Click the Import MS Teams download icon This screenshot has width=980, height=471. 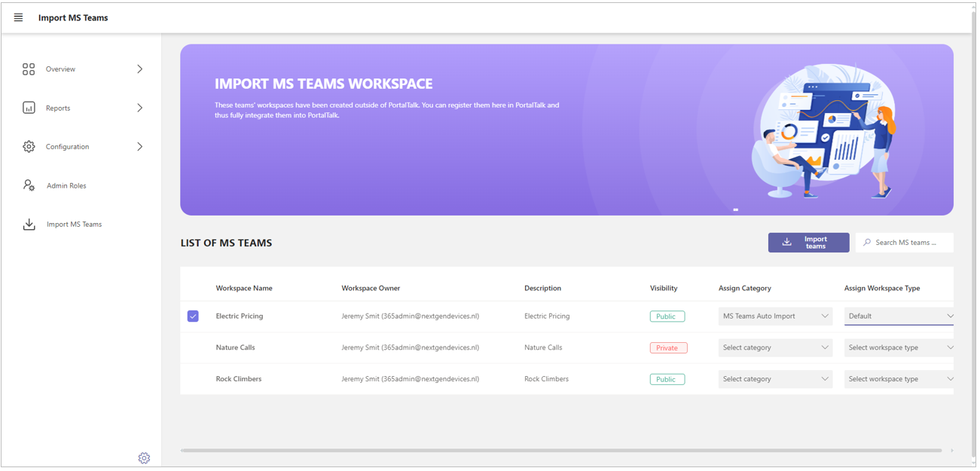tap(29, 225)
